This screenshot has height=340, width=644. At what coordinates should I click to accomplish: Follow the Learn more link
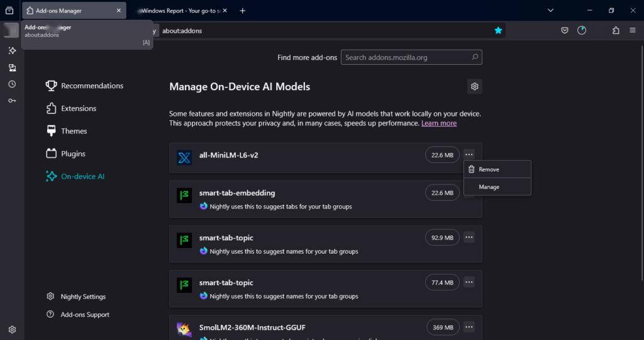pos(438,123)
